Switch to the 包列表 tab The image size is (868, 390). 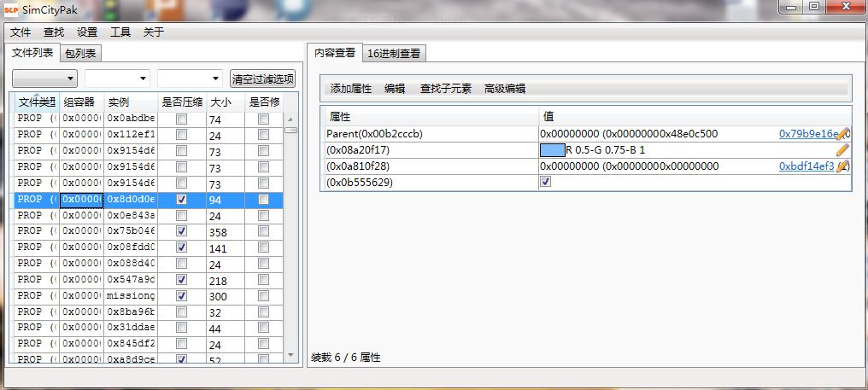pos(80,53)
